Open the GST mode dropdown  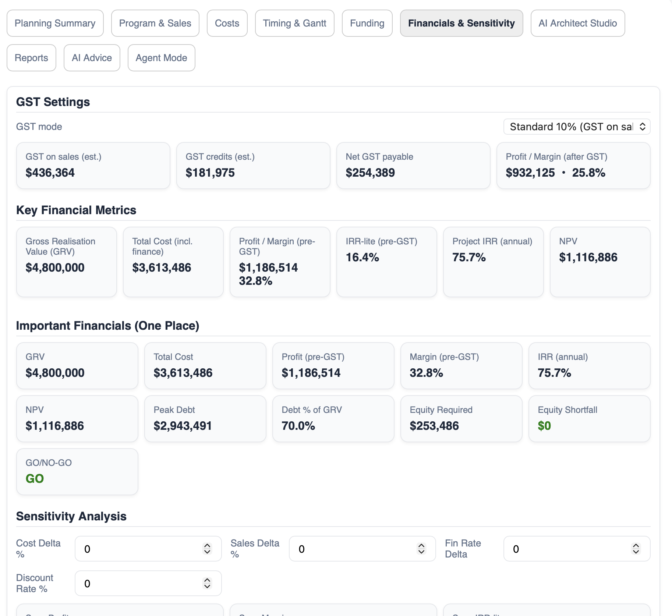pos(577,127)
